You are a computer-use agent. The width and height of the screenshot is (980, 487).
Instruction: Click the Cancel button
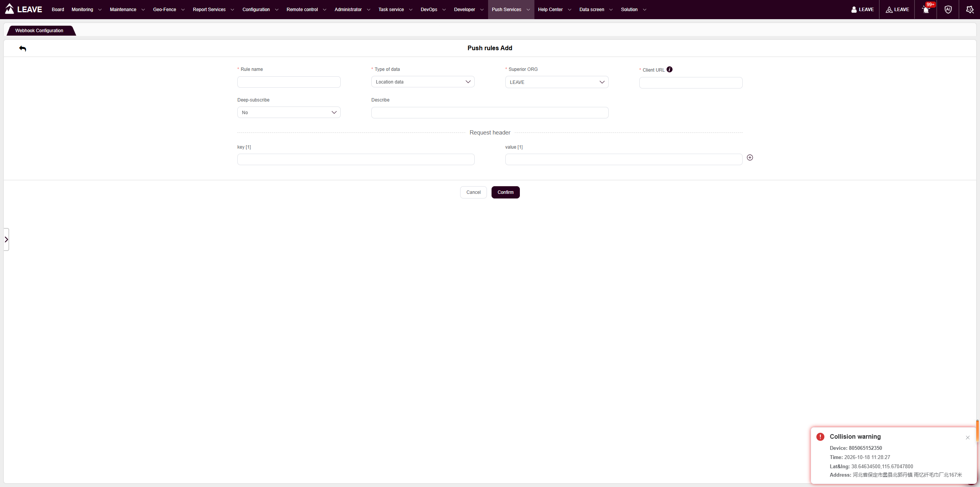473,192
